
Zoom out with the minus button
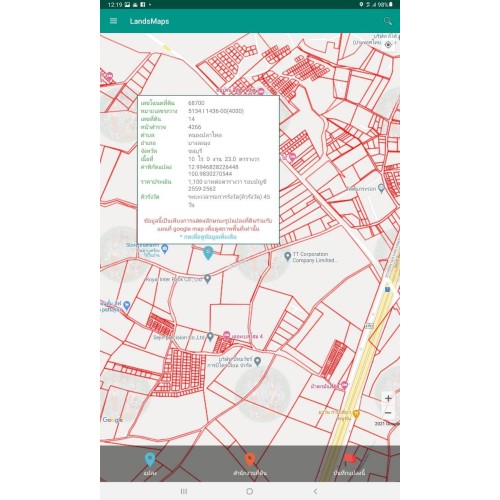click(388, 413)
